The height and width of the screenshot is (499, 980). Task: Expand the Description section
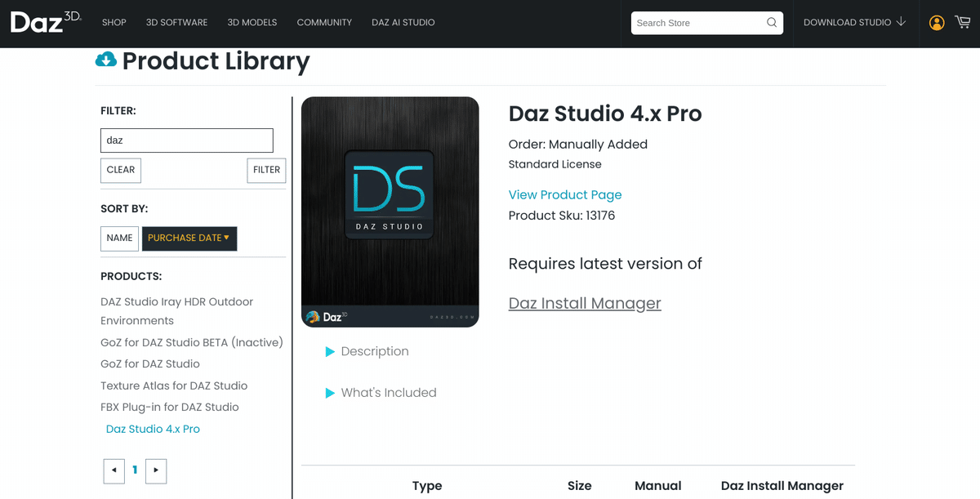pos(367,351)
